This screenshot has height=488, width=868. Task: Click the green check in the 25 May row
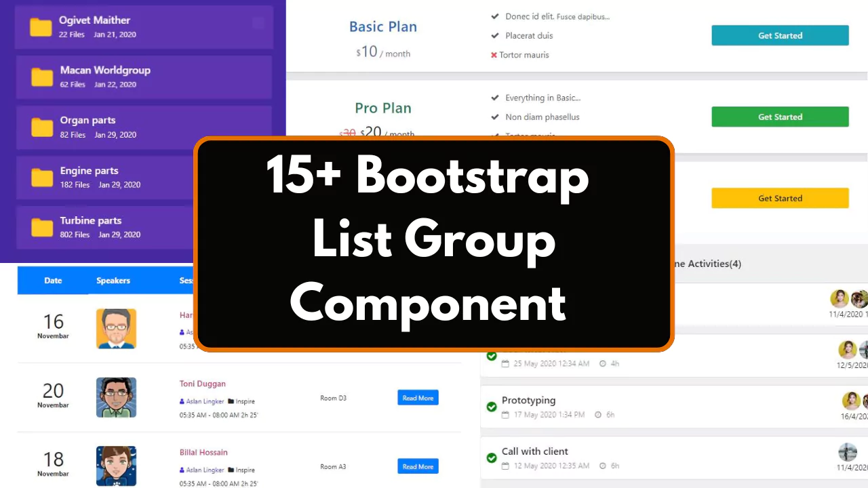492,356
